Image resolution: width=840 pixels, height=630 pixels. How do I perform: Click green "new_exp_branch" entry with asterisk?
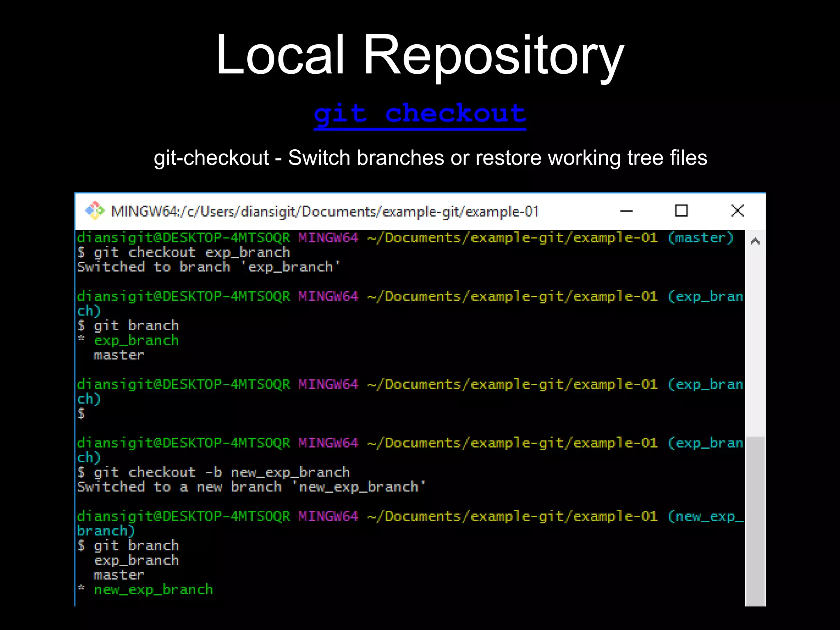click(x=153, y=590)
